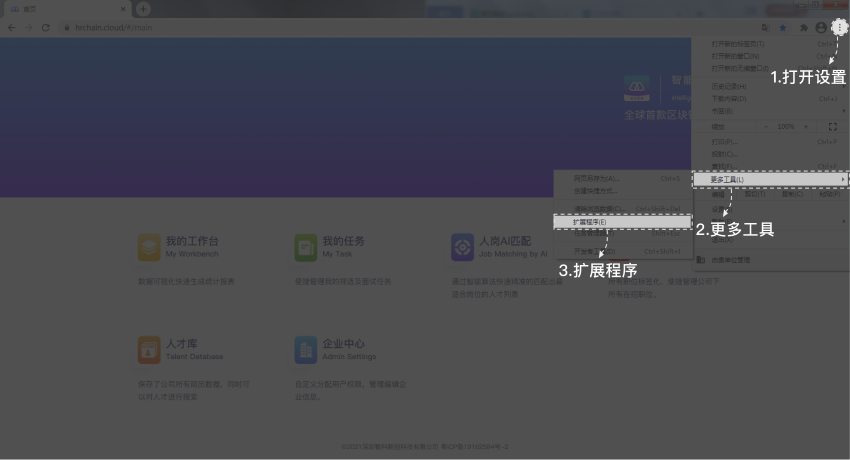Screen dimensions: 850x460
Task: Toggle fullscreen icon in zoom row
Action: point(833,127)
